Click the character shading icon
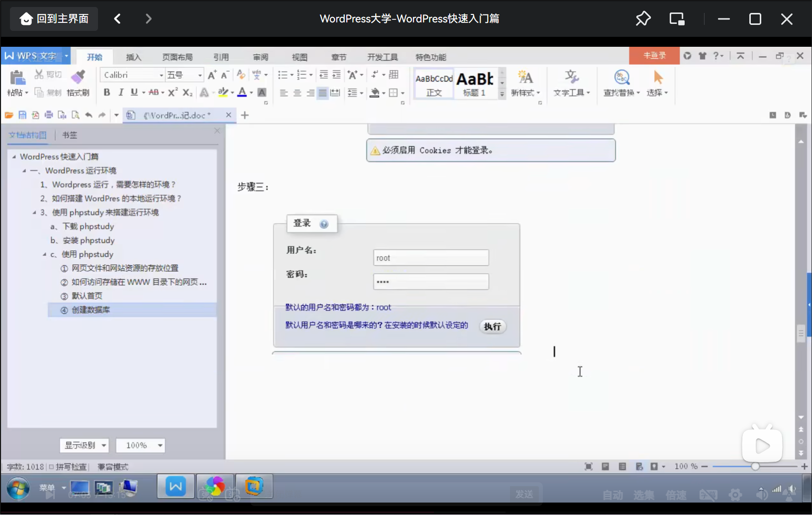This screenshot has width=812, height=515. click(262, 93)
